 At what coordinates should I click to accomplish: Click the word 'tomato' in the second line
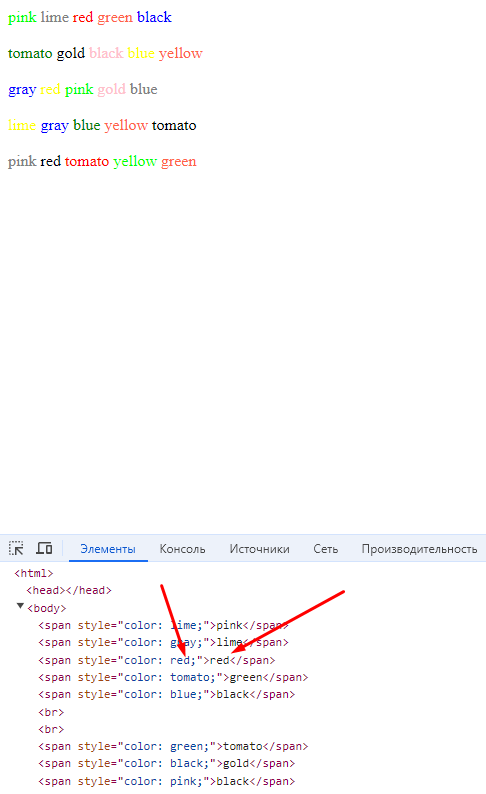[30, 53]
